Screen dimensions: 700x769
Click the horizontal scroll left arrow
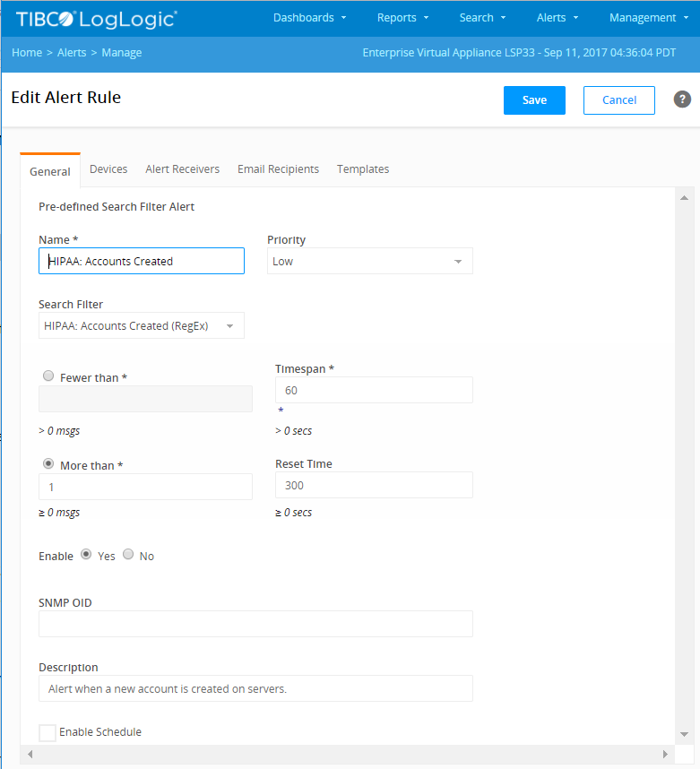click(x=30, y=754)
